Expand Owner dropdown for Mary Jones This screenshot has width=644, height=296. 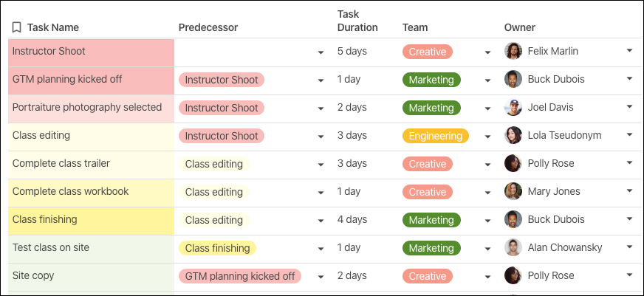(x=629, y=191)
